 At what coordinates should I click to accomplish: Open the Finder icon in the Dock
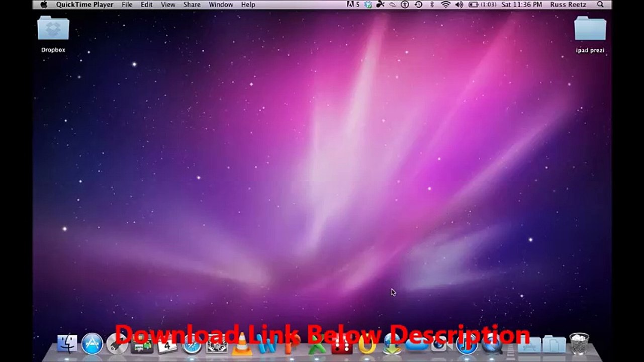[67, 344]
